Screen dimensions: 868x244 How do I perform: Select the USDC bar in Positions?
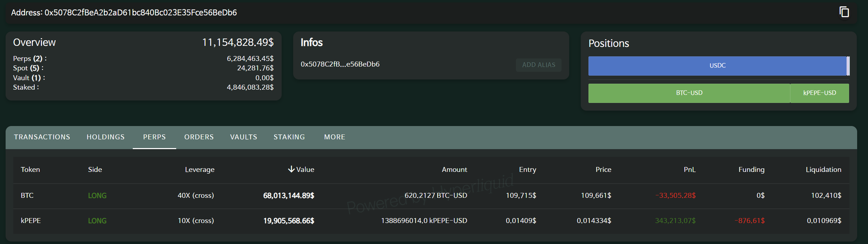(717, 66)
